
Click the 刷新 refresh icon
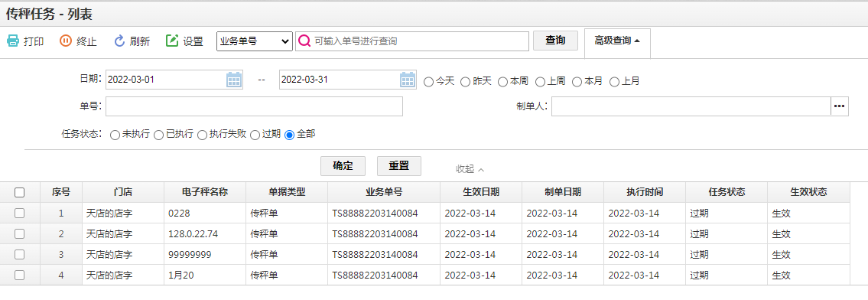(119, 41)
